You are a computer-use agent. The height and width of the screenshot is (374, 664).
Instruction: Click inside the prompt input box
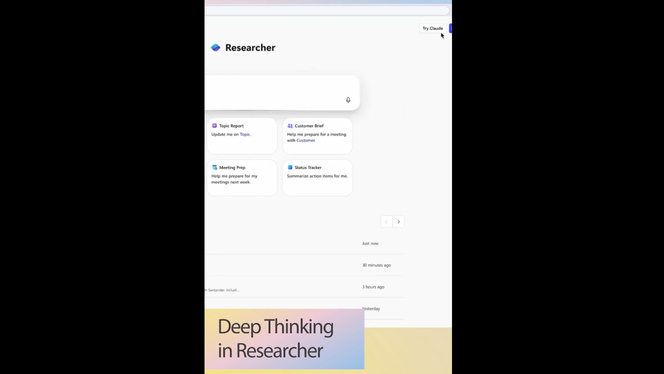point(282,93)
